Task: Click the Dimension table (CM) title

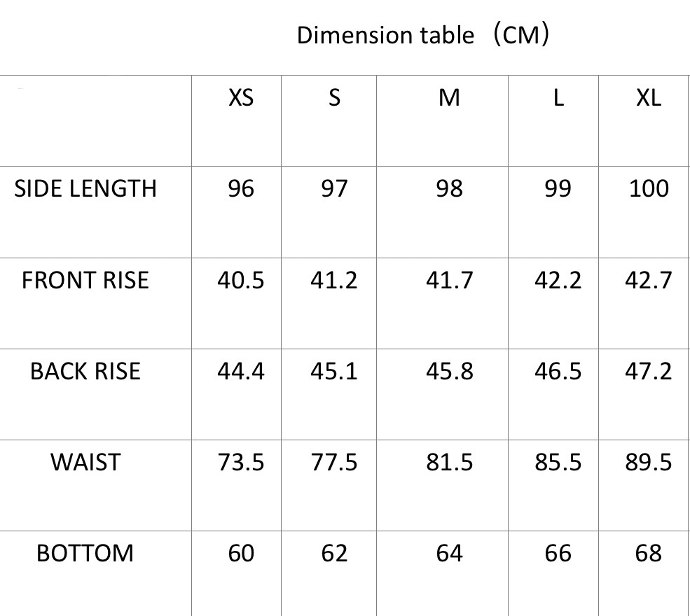Action: tap(422, 35)
